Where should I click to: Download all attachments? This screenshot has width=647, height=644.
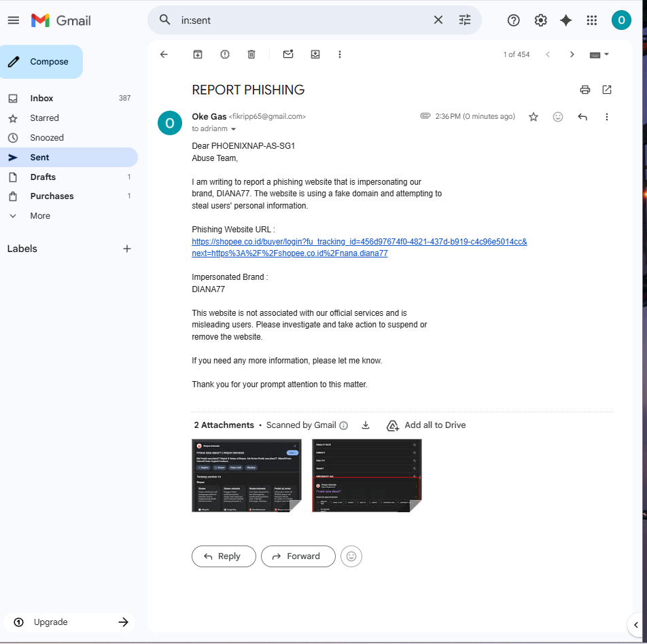coord(366,425)
